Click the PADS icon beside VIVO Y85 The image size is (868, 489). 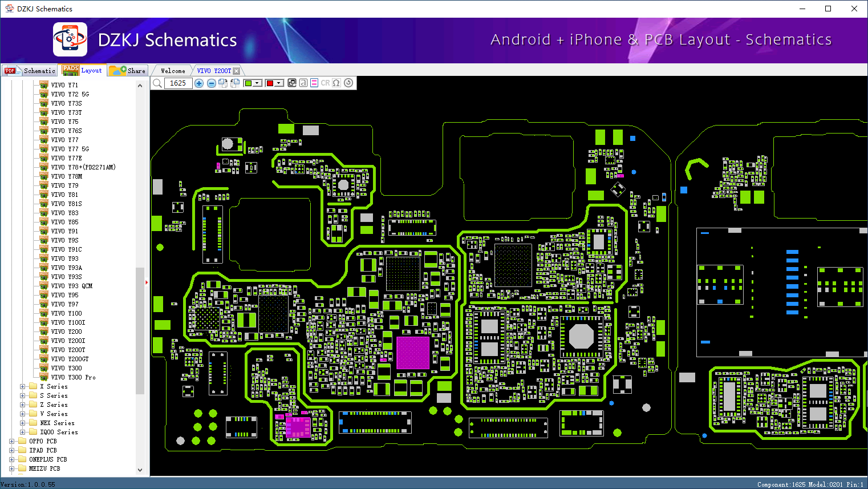coord(44,222)
